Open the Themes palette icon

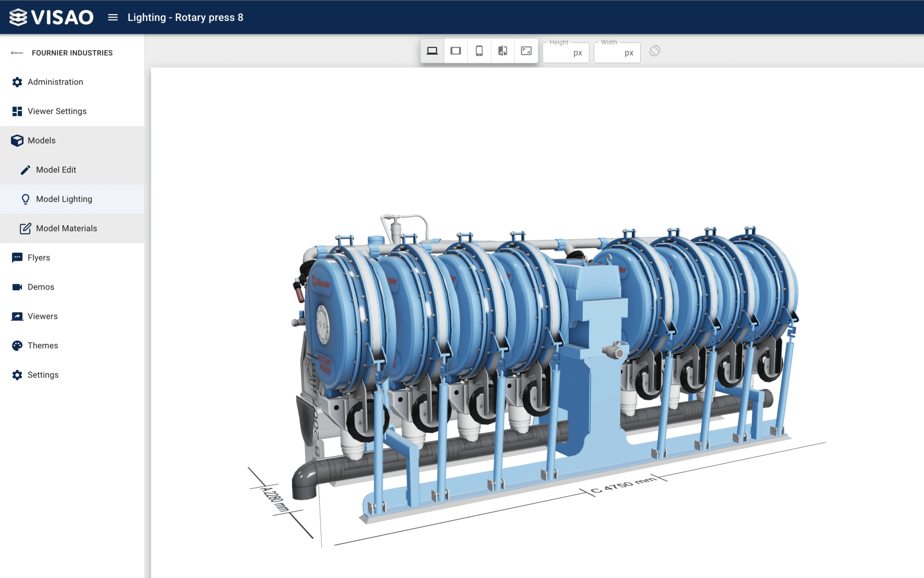tap(17, 345)
